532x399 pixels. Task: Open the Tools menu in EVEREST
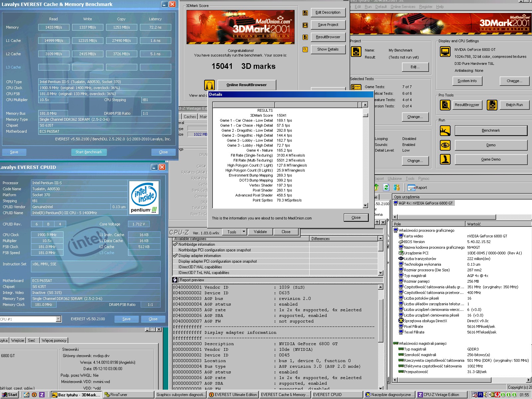click(410, 179)
